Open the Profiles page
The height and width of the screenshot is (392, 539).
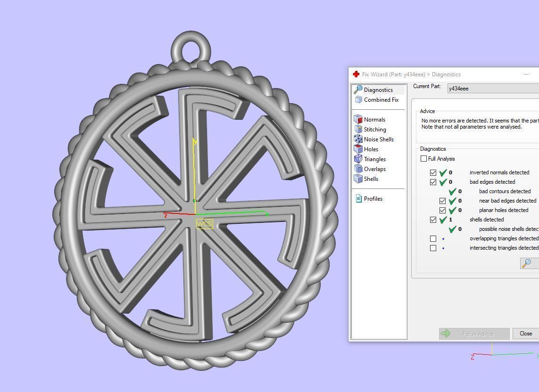369,198
